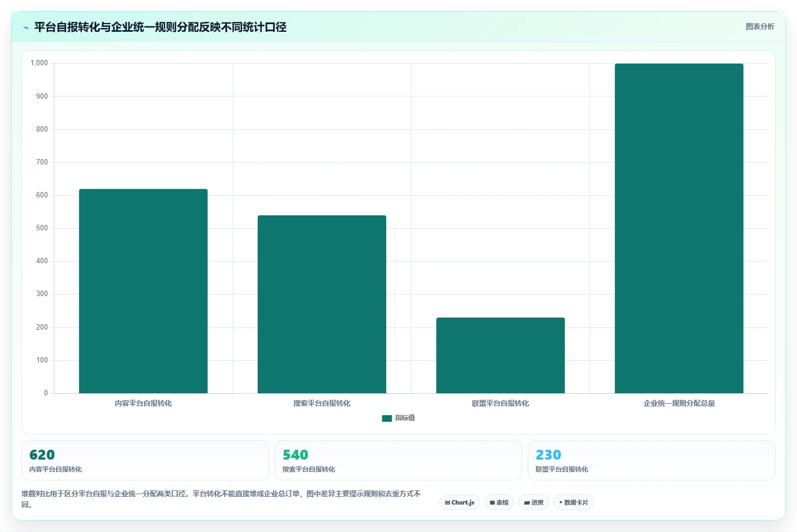The width and height of the screenshot is (797, 532).
Task: Click the 企业统一规则分配总量 x-axis label
Action: [x=679, y=403]
